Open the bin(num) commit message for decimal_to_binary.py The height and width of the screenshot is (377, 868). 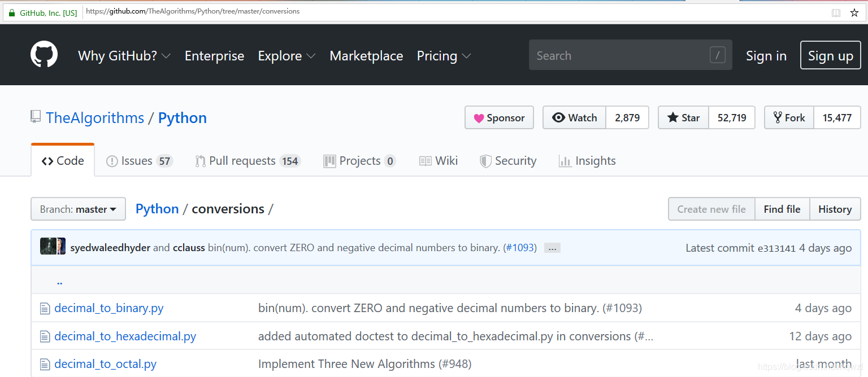coord(450,309)
